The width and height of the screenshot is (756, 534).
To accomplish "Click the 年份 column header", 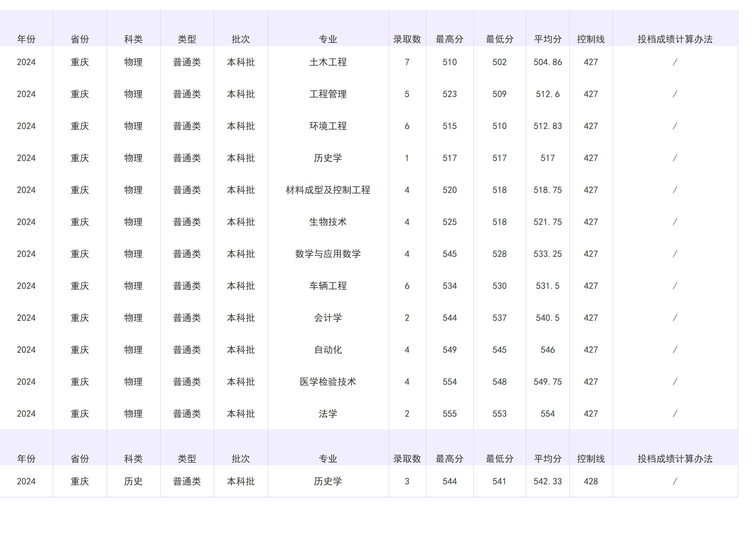I will (x=27, y=39).
